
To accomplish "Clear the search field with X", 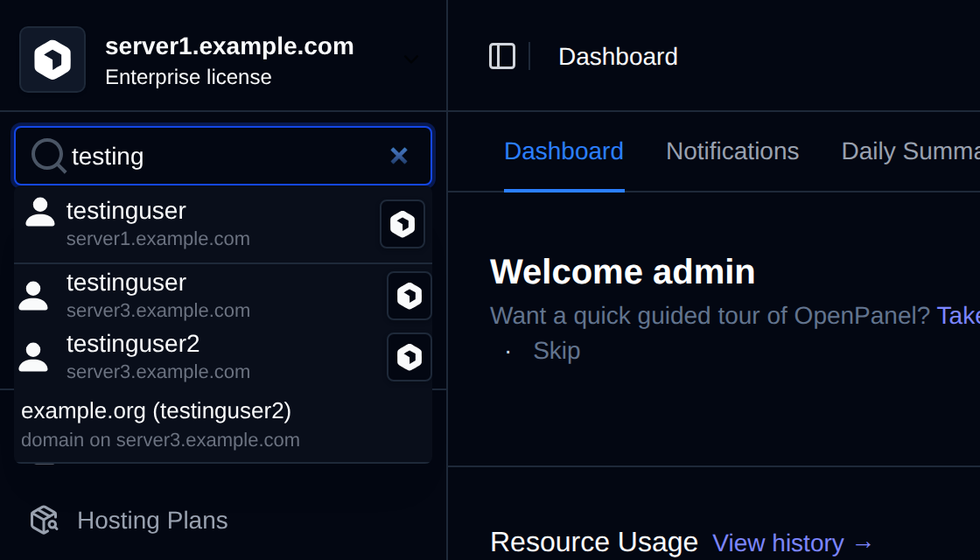I will point(399,156).
